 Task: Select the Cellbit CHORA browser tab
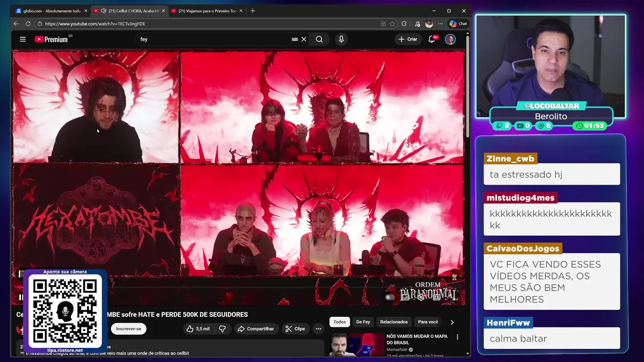[130, 11]
